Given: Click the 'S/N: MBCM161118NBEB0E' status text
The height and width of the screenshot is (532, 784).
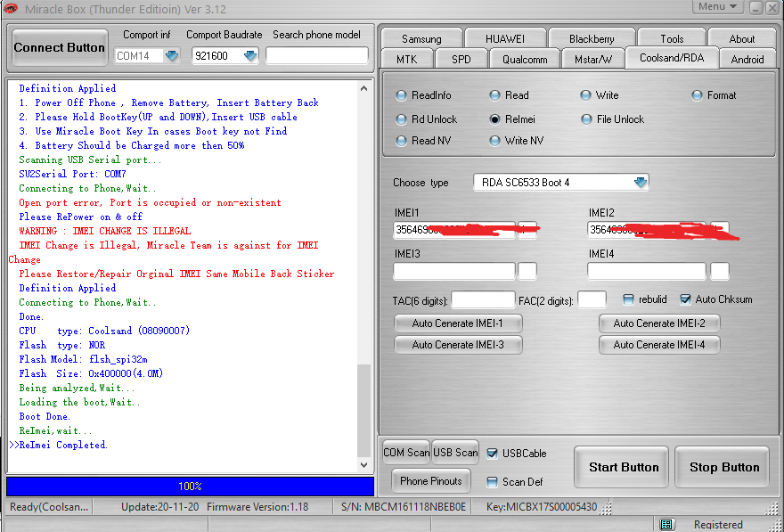Looking at the screenshot, I should point(404,507).
